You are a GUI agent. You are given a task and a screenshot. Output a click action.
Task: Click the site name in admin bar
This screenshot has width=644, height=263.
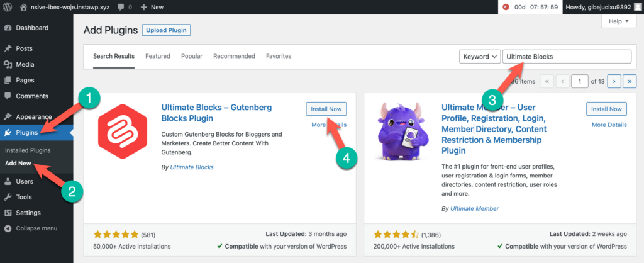tap(71, 7)
